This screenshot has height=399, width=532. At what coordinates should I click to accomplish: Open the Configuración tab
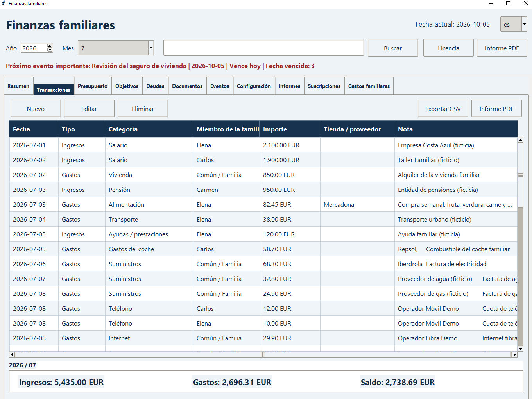tap(254, 86)
